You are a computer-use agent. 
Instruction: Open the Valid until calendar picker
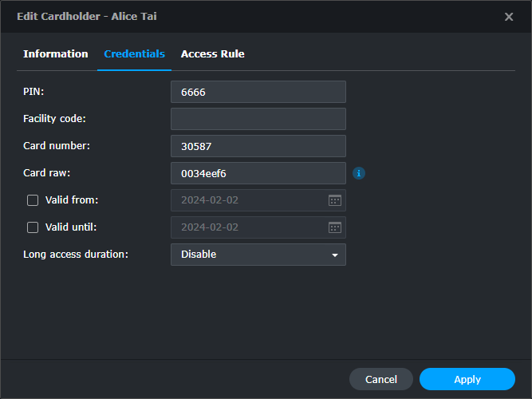[x=334, y=227]
